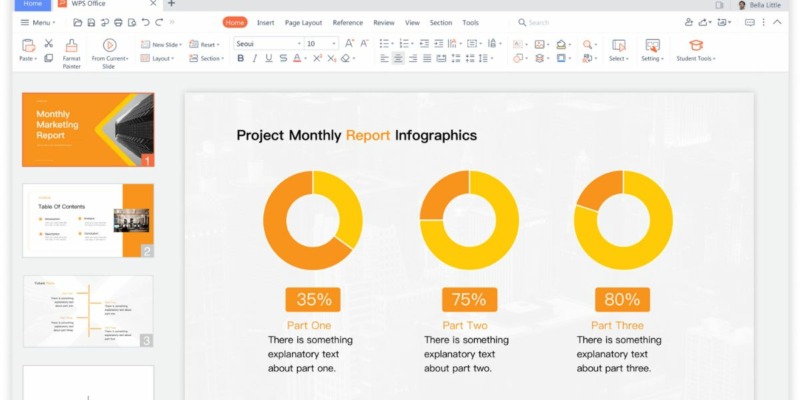Open the Find magnifier tool
This screenshot has height=400, width=800.
pos(588,44)
